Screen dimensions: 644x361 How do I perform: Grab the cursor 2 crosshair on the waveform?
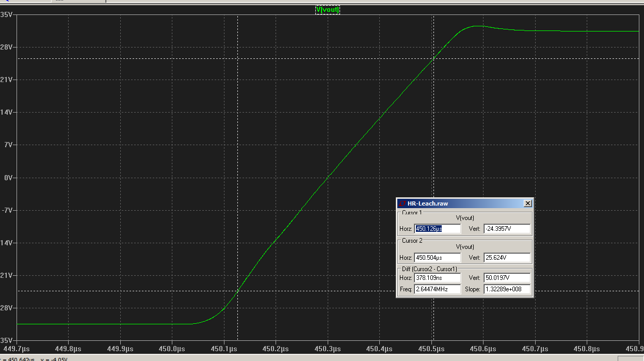click(433, 58)
